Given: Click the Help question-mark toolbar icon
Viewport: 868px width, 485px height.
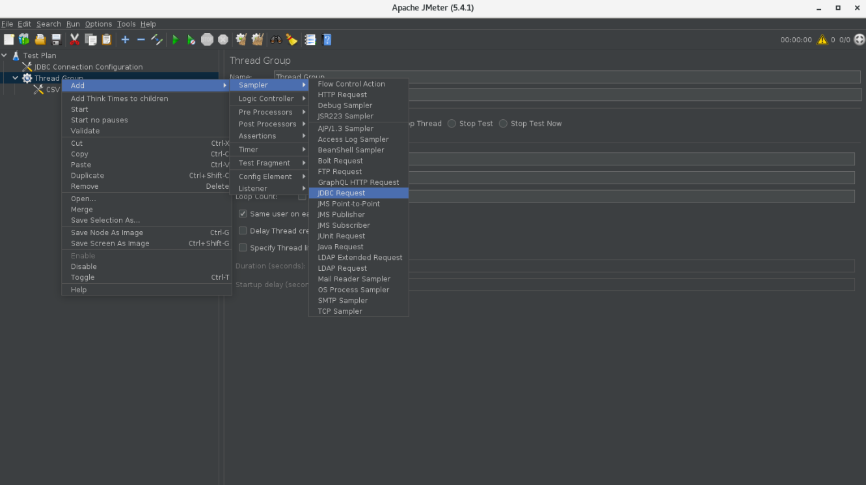Looking at the screenshot, I should [x=327, y=40].
